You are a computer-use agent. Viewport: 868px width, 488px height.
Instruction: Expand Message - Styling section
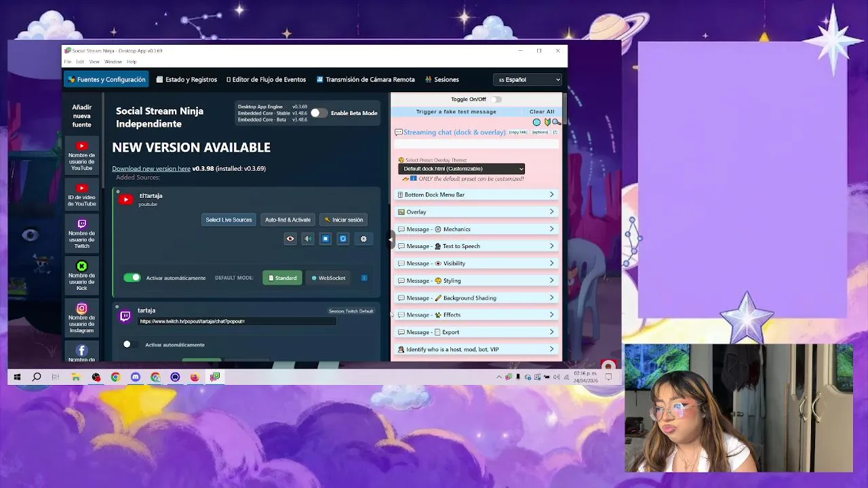[476, 281]
